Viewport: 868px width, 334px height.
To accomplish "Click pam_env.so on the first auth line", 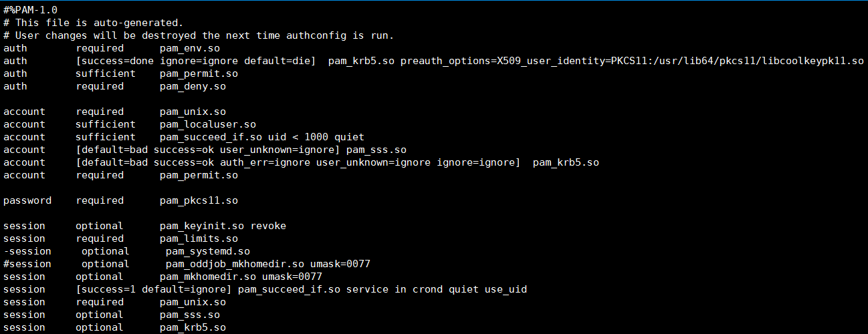I will click(x=190, y=48).
